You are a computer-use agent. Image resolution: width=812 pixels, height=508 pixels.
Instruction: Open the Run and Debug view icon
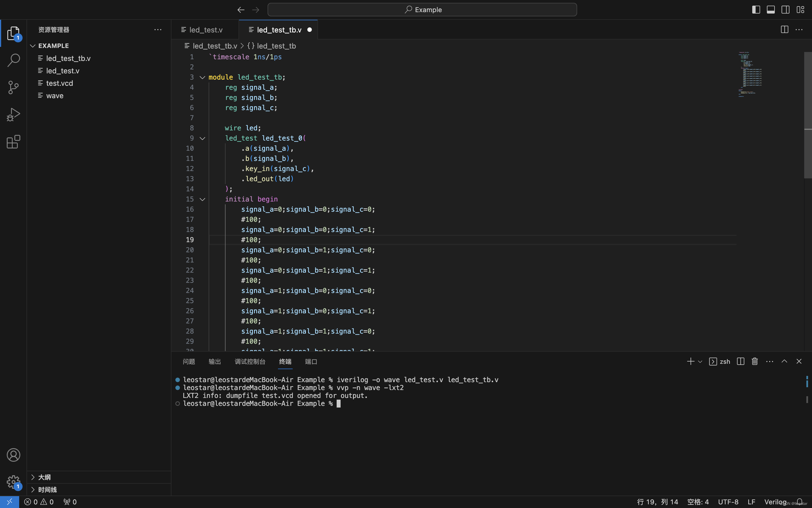click(14, 115)
